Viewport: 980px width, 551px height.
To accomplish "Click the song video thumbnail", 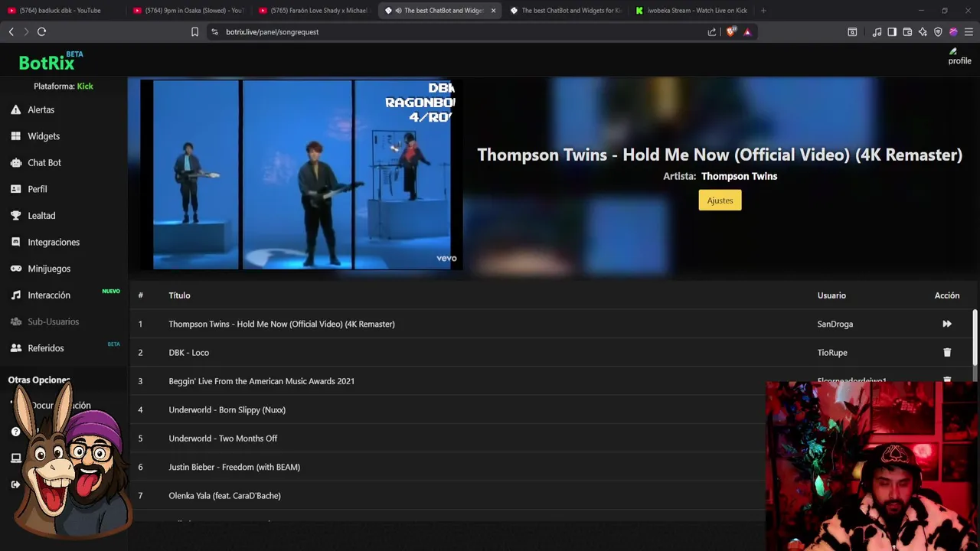I will [300, 174].
